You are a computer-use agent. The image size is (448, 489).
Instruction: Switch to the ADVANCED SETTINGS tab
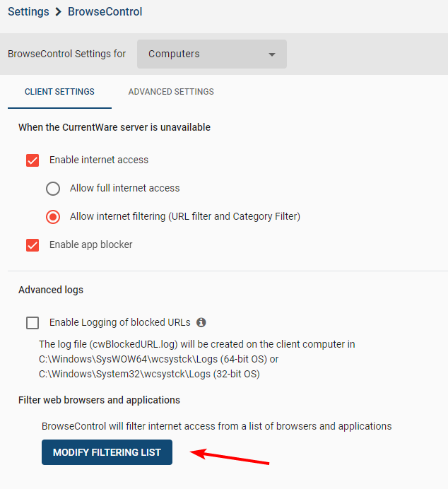click(x=171, y=92)
